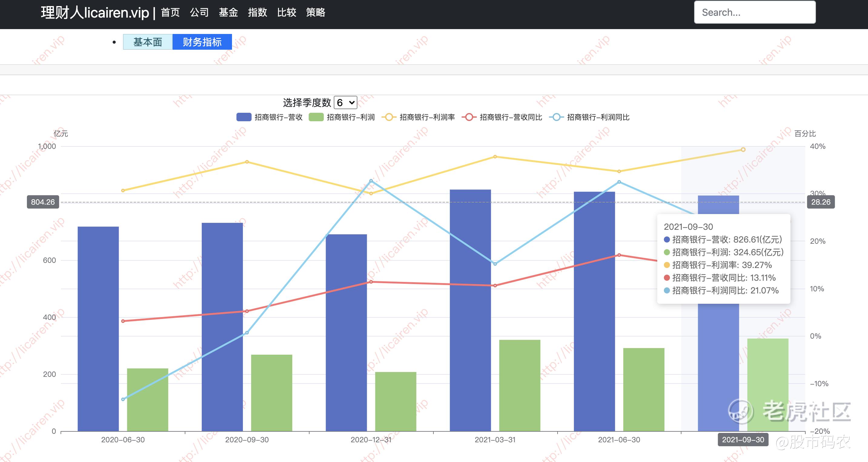Viewport: 868px width, 462px height.
Task: Toggle 招商银行-营收同比 red line legend
Action: [469, 117]
